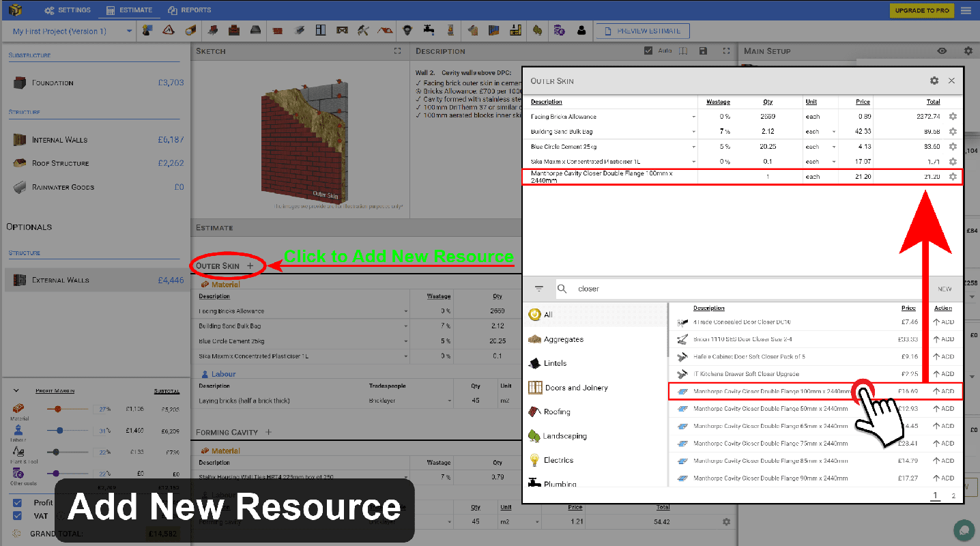
Task: Click the gear icon beside Grand Total
Action: (16, 533)
